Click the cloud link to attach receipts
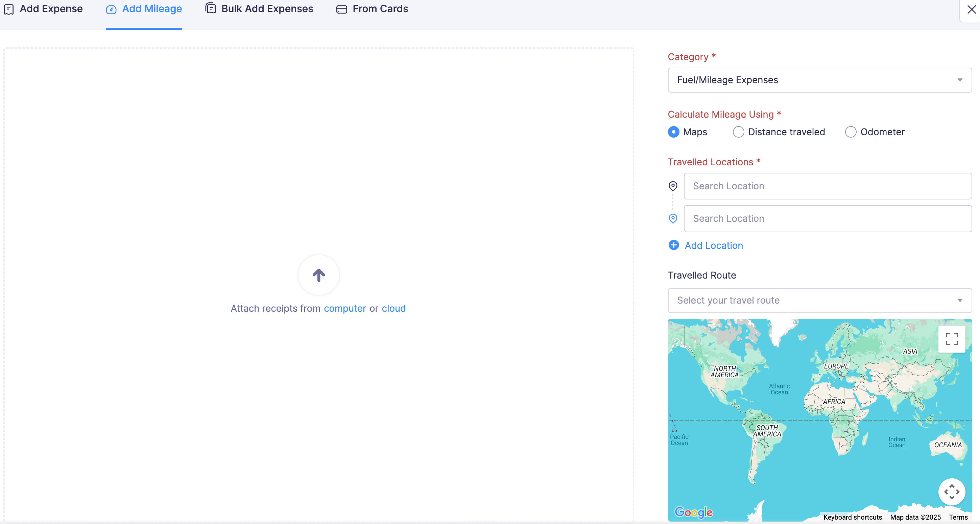This screenshot has width=980, height=524. click(x=393, y=308)
